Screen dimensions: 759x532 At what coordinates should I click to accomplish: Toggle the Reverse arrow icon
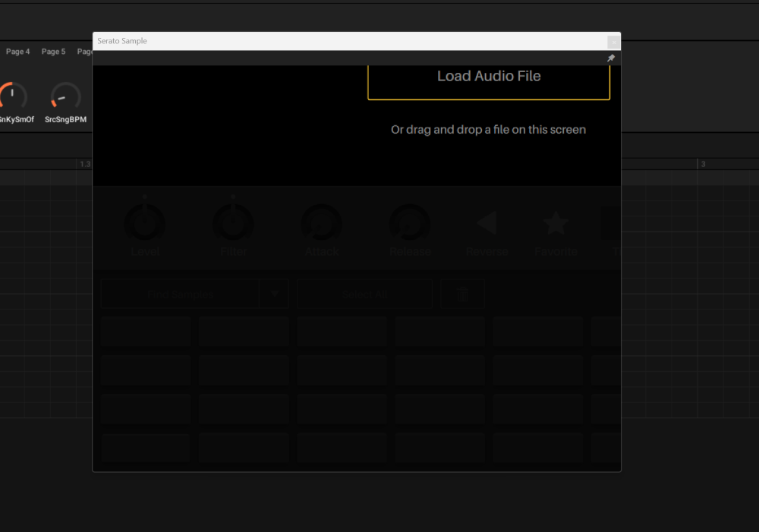pos(487,222)
